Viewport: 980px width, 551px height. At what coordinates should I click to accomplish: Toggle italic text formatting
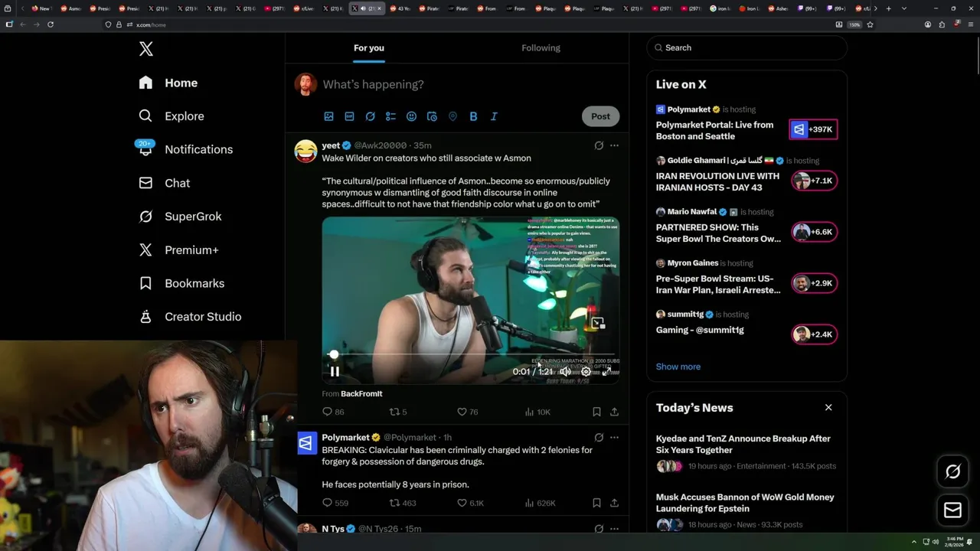(494, 116)
